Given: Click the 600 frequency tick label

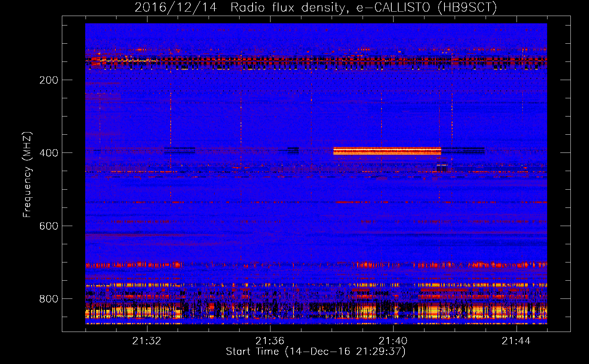Looking at the screenshot, I should [49, 226].
